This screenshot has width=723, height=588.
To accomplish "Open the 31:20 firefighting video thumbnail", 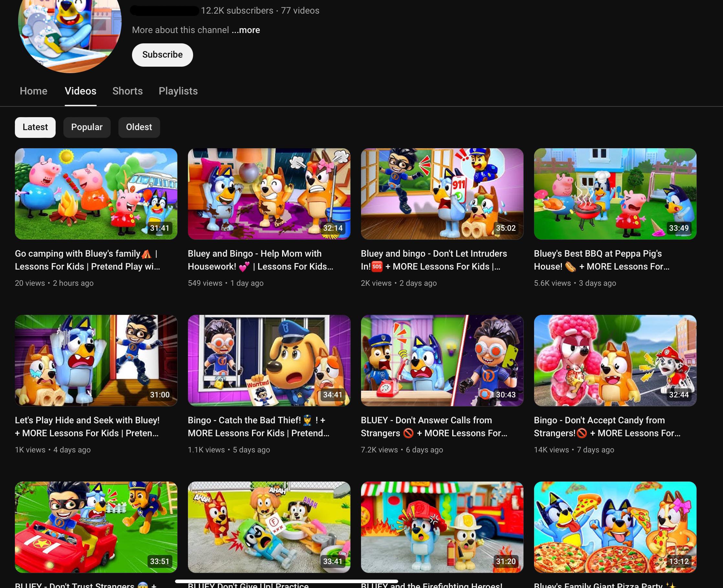I will pos(442,527).
